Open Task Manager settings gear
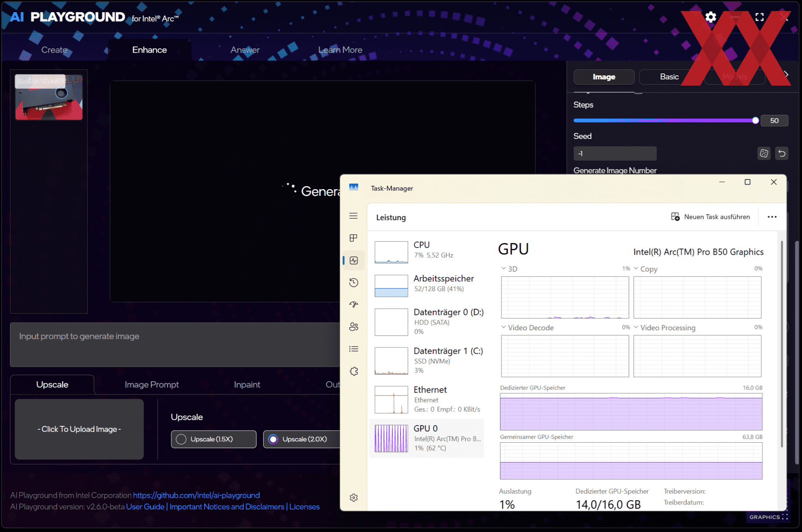The height and width of the screenshot is (532, 802). (x=353, y=497)
